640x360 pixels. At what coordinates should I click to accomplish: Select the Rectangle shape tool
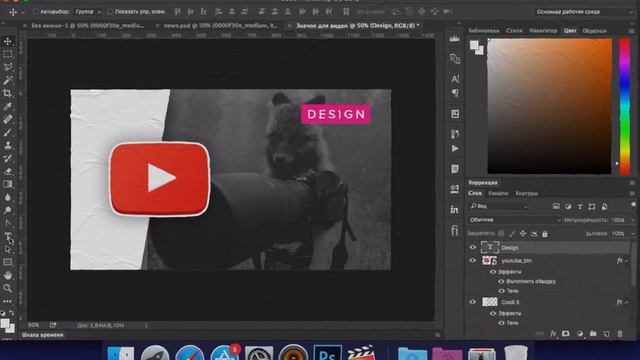[7, 262]
